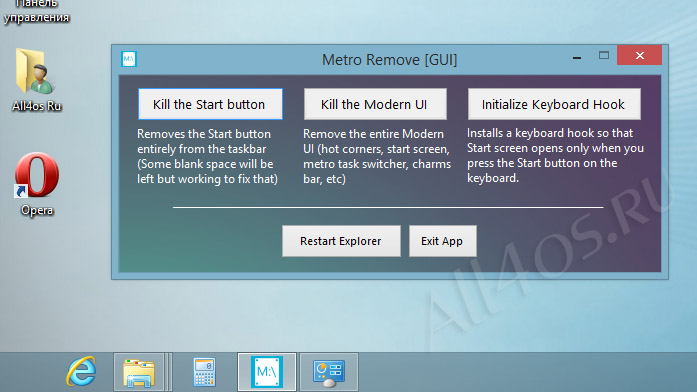
Task: Select the Панель управления desktop label
Action: coord(36,12)
